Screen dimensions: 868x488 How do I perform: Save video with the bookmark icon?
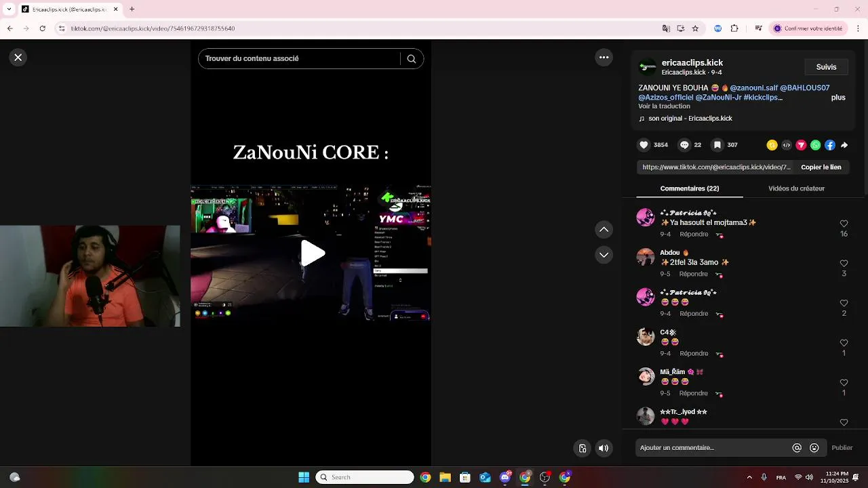click(717, 145)
